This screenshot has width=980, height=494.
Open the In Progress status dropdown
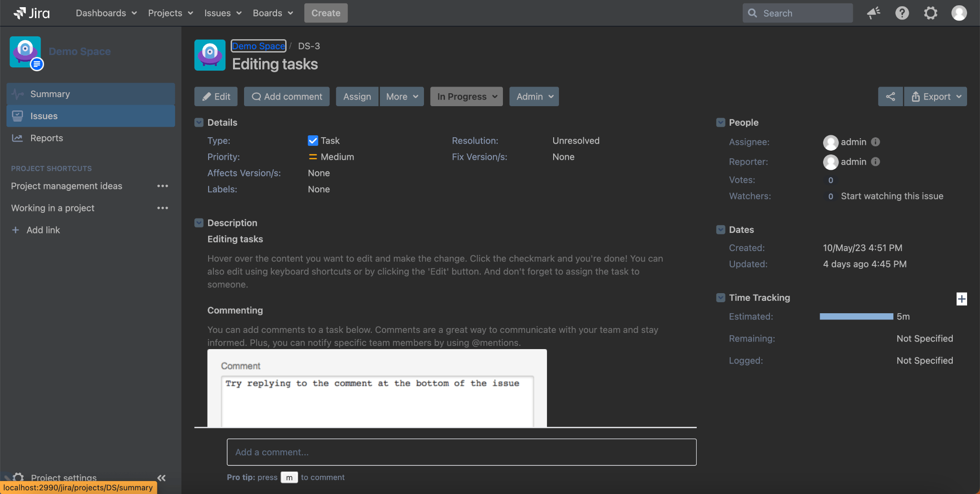point(467,97)
